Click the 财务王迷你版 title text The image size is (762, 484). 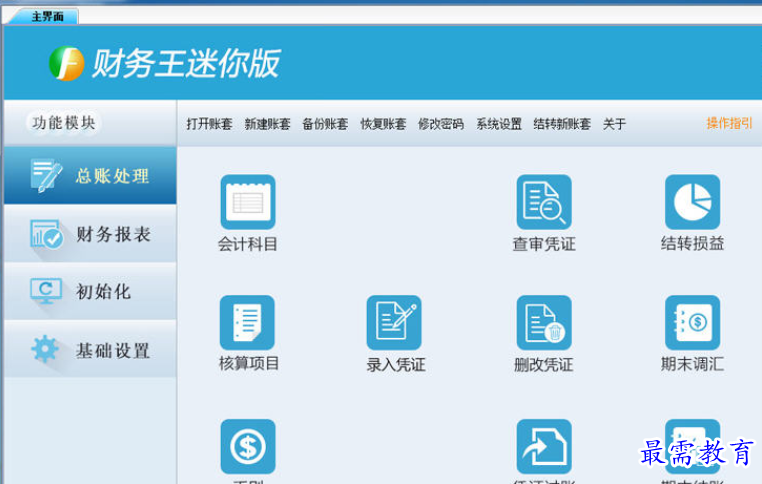(x=186, y=64)
